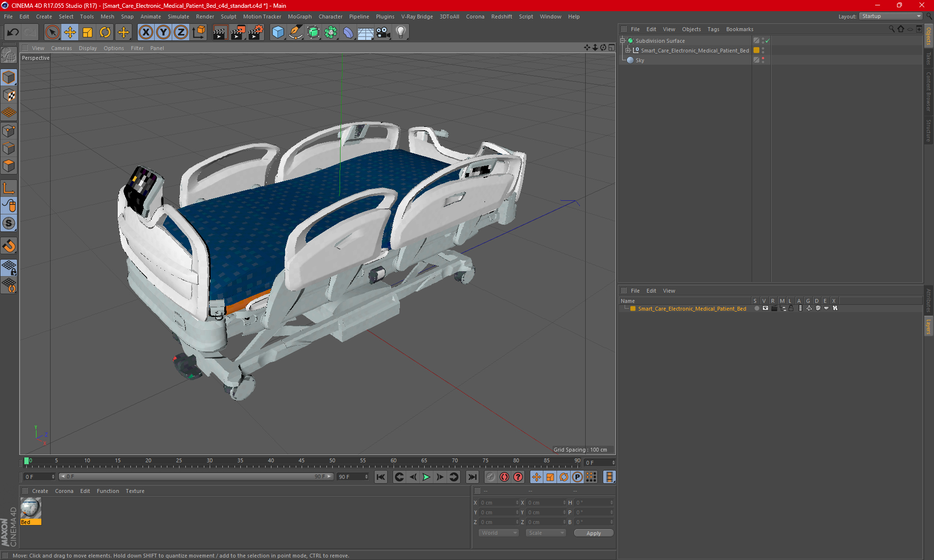Image resolution: width=934 pixels, height=560 pixels.
Task: Collapse the Subdivision Surface tree item
Action: tap(622, 41)
